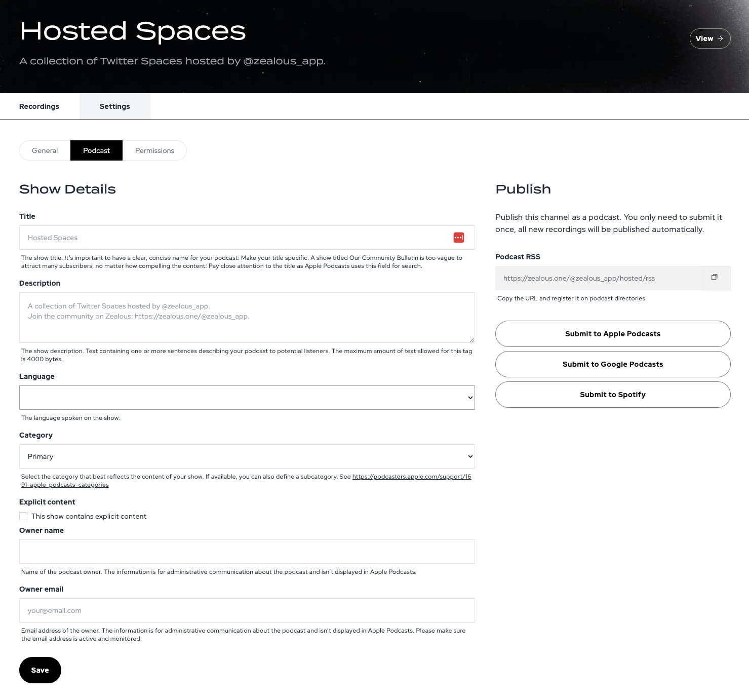749x700 pixels.
Task: Switch to the Recordings tab
Action: click(39, 106)
